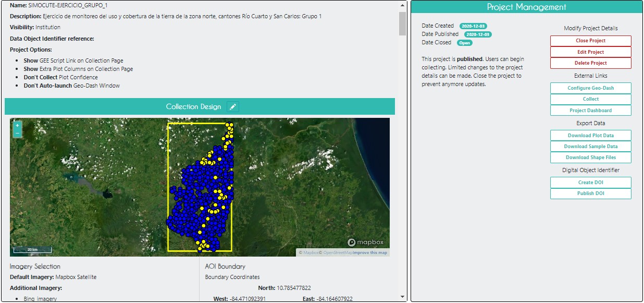This screenshot has height=303, width=644.
Task: Click the Open status badge by Date Closed
Action: point(464,43)
